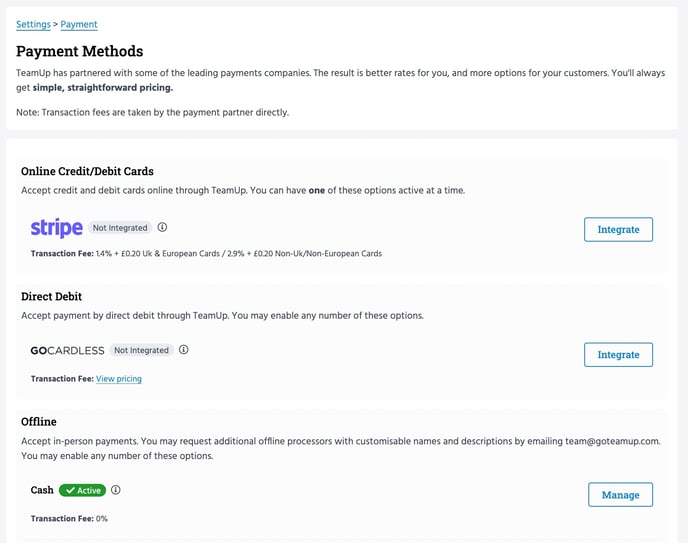Select the Online Credit/Debit Cards heading
688x543 pixels.
coord(87,171)
